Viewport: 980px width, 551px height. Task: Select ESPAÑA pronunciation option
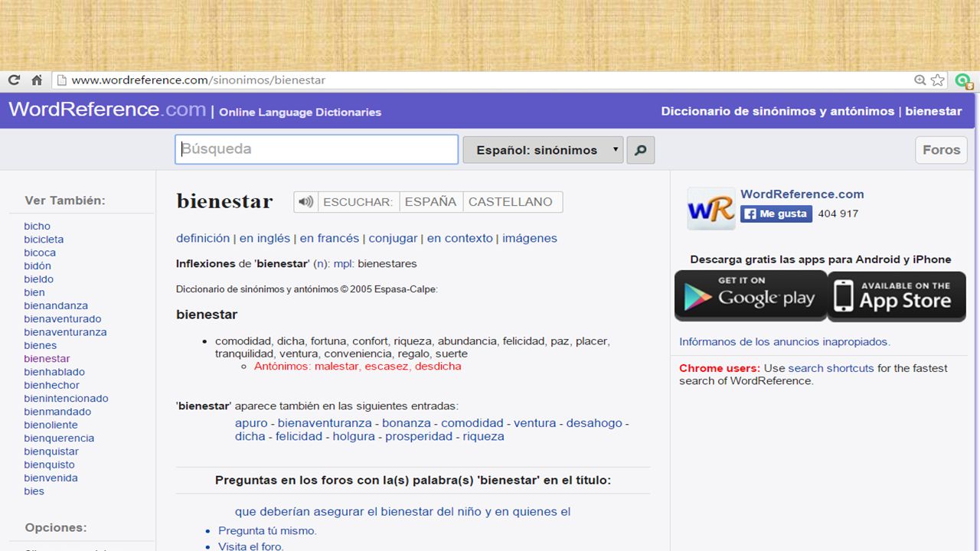tap(430, 202)
